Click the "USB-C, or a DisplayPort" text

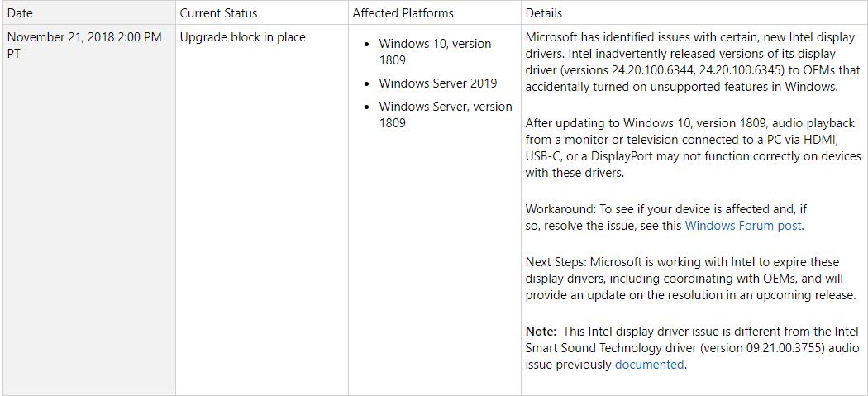[x=589, y=155]
